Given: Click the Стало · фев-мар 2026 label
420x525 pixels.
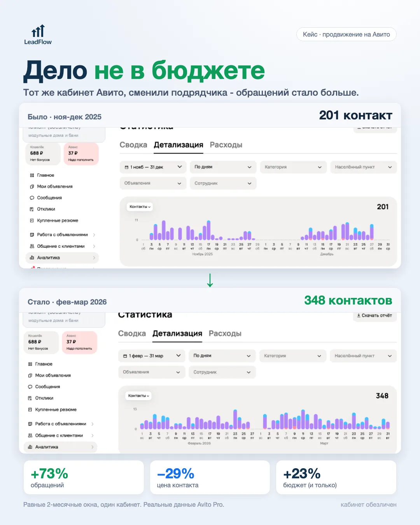Looking at the screenshot, I should (67, 302).
